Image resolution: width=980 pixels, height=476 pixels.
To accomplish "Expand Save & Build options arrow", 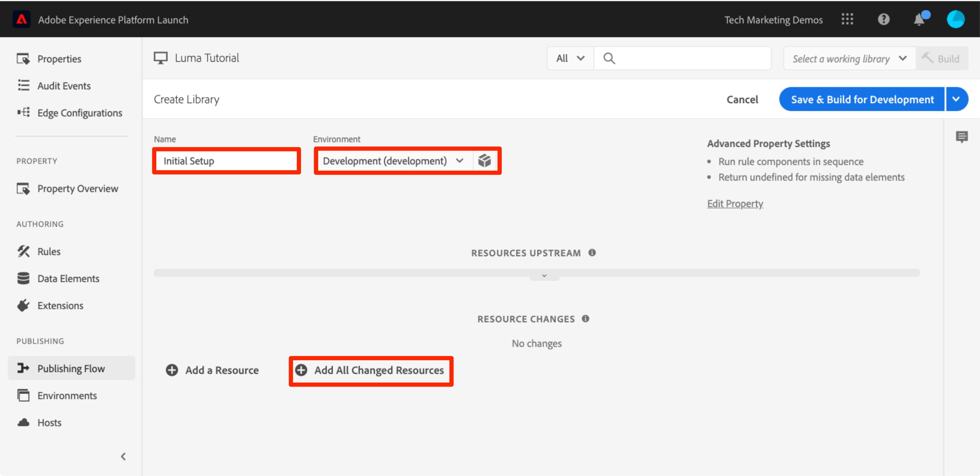I will click(956, 99).
